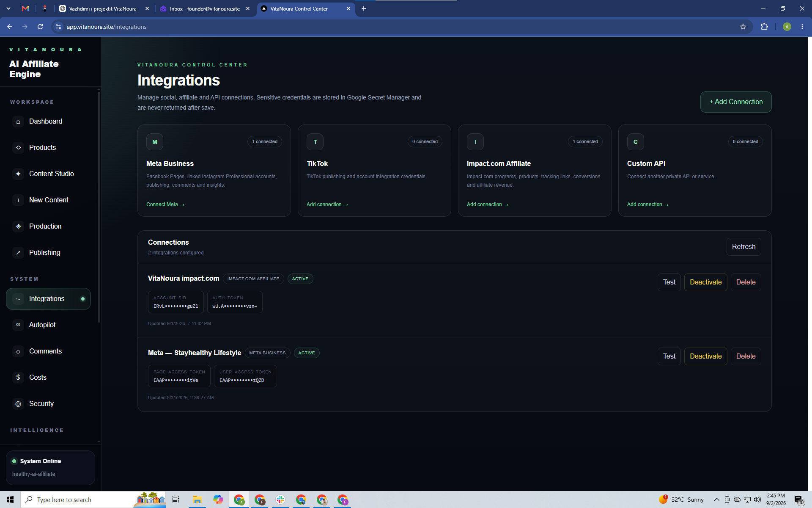Click the + Add Connection button
This screenshot has height=508, width=812.
coord(736,102)
